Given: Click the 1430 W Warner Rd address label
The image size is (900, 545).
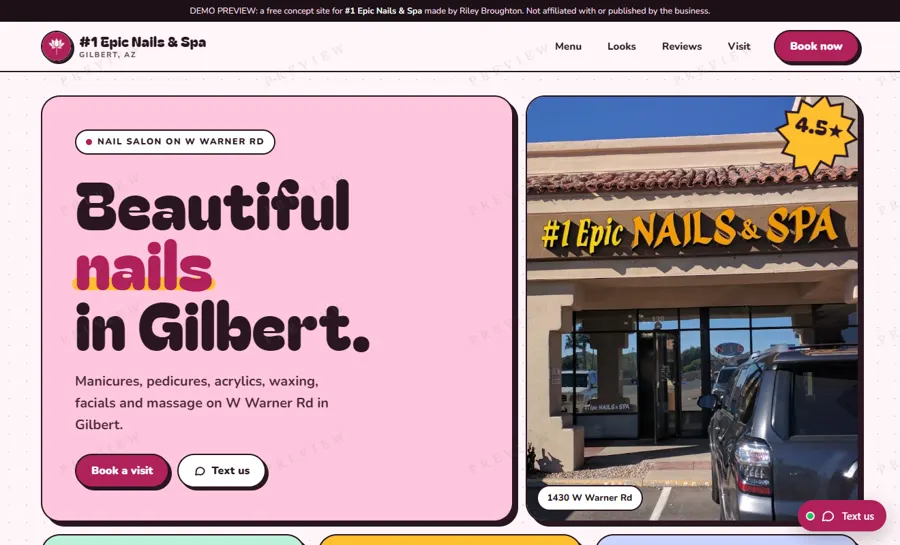Looking at the screenshot, I should click(589, 497).
